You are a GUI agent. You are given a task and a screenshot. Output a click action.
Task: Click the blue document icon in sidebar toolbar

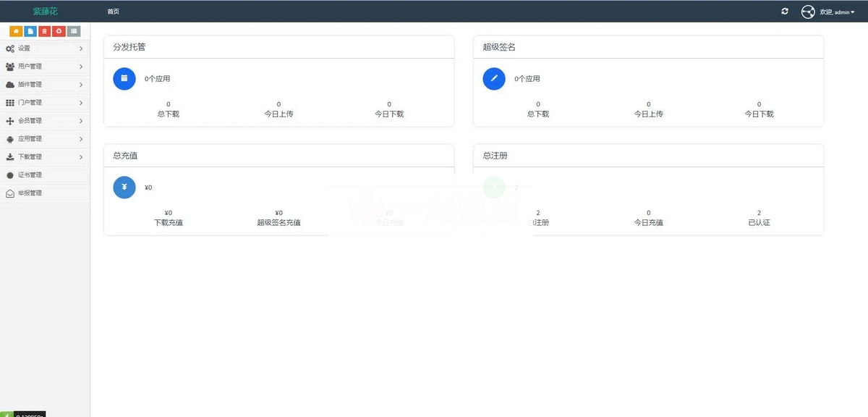tap(30, 30)
